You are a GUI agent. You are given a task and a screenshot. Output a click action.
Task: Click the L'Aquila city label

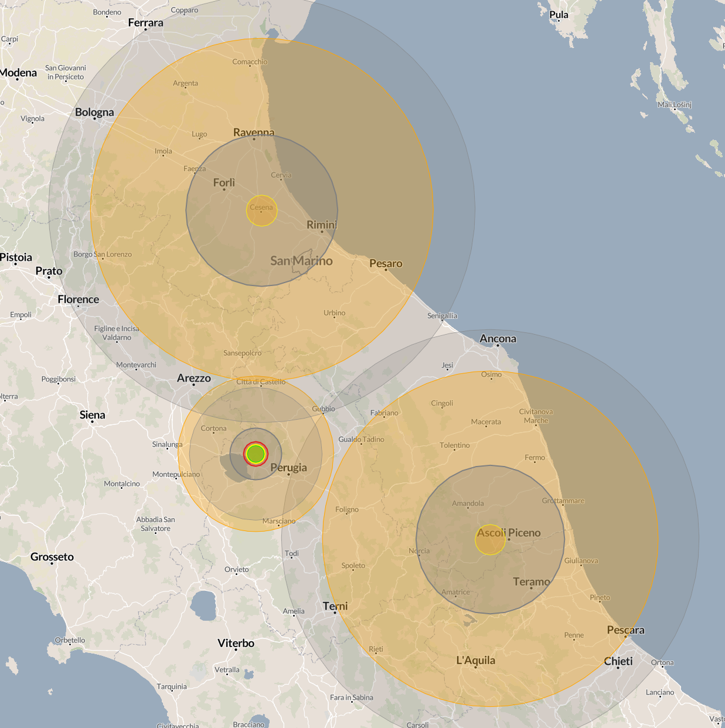coord(475,661)
